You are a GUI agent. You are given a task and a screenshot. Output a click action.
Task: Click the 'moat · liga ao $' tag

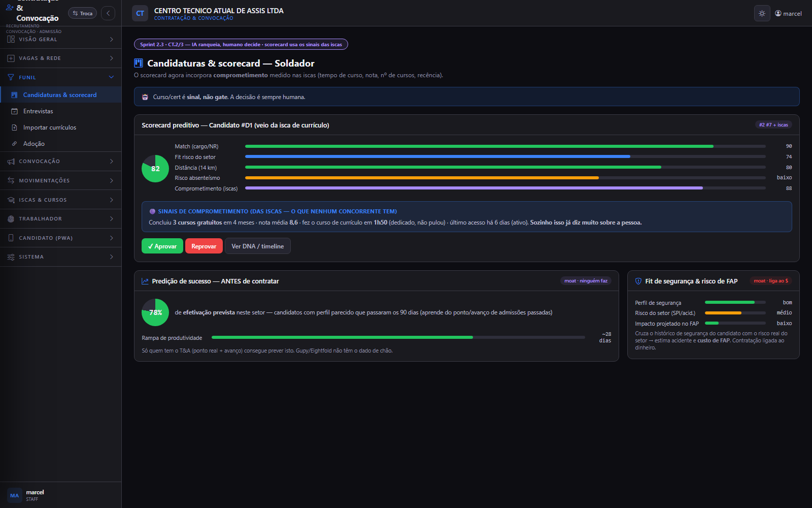click(771, 281)
